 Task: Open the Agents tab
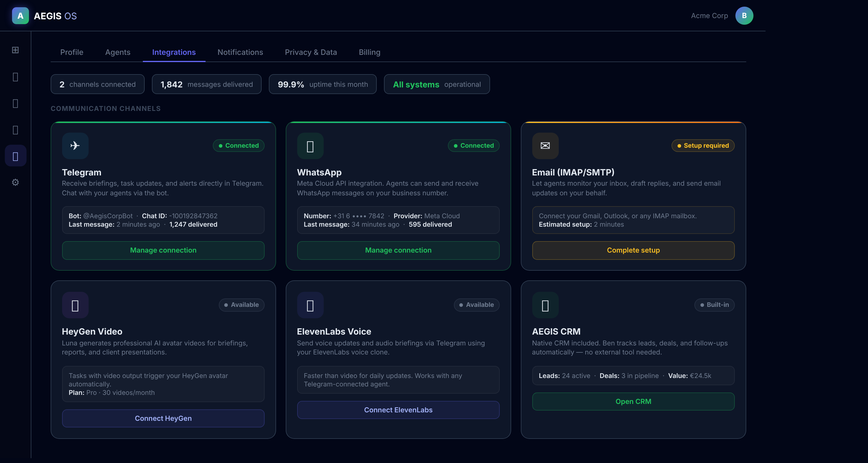coord(118,52)
